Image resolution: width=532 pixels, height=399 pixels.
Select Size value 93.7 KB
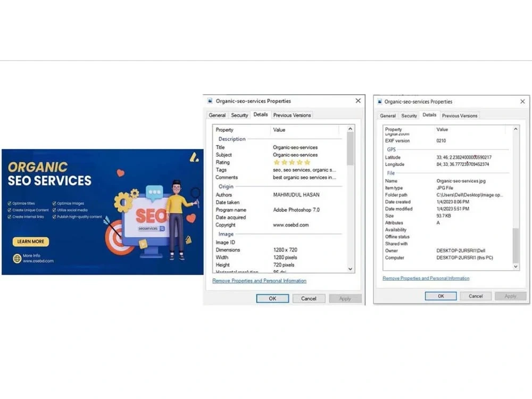pos(444,216)
